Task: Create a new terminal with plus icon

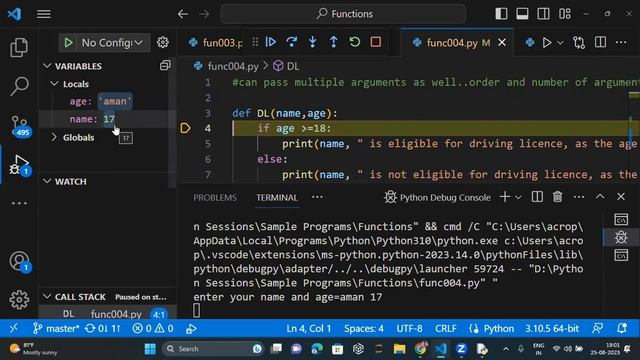Action: [x=504, y=197]
